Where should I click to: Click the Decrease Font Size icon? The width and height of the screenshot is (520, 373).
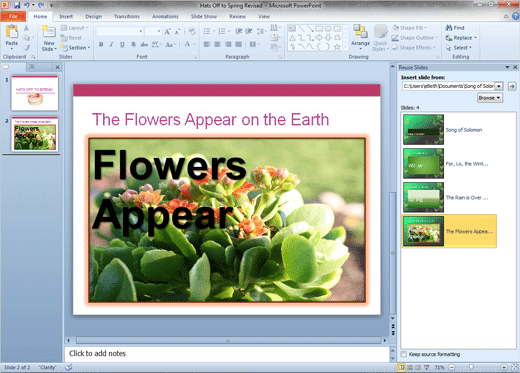[177, 32]
